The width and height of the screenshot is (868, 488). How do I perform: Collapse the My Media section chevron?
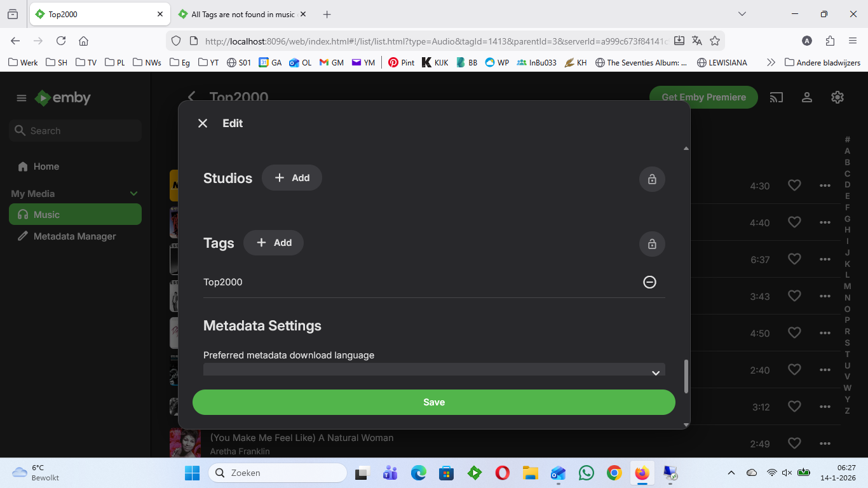[133, 194]
